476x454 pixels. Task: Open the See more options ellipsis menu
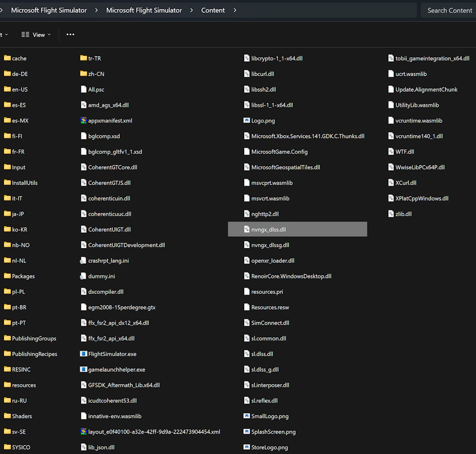(70, 35)
